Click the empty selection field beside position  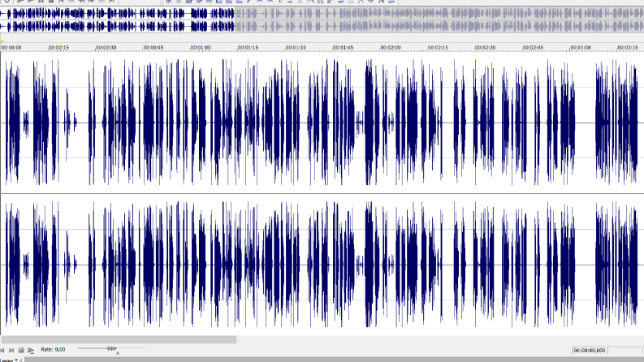tap(625, 350)
